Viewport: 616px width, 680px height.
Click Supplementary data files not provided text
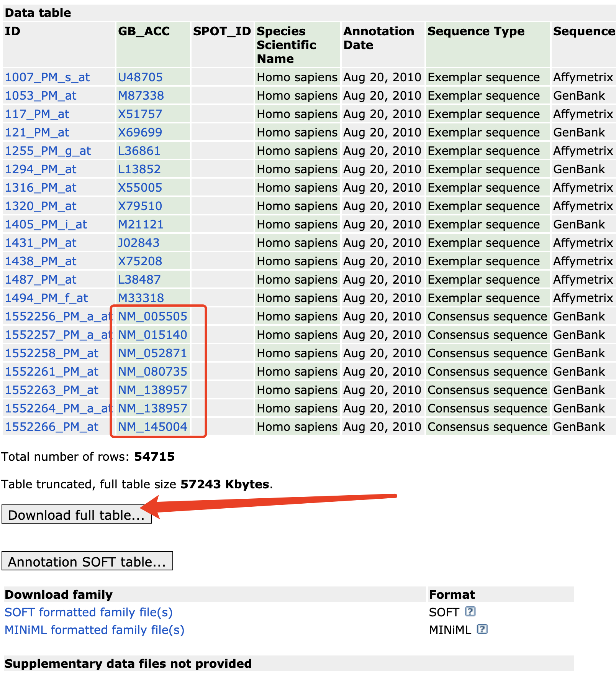click(128, 664)
